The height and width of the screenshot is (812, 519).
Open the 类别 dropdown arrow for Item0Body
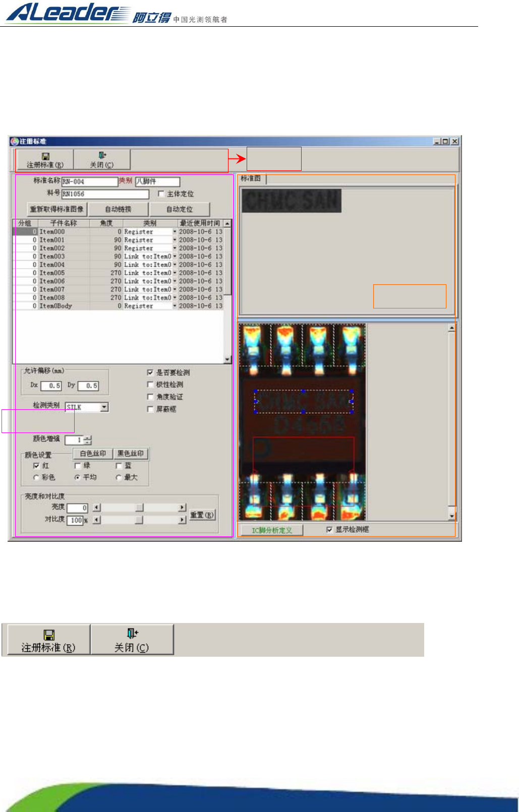tap(175, 306)
